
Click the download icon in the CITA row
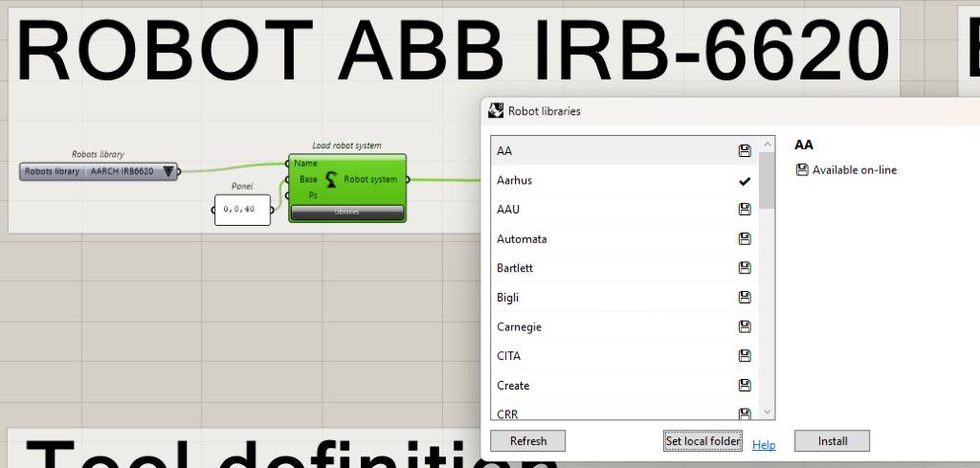pos(745,356)
